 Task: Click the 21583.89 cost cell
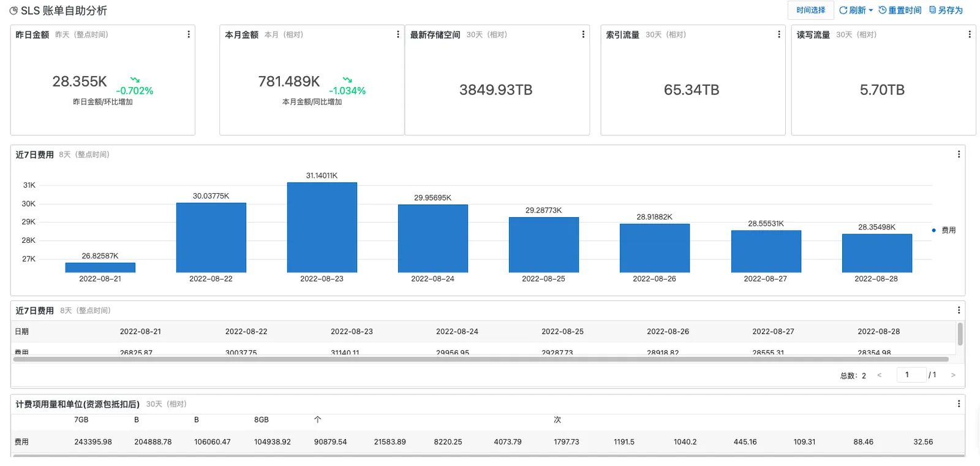pos(390,442)
